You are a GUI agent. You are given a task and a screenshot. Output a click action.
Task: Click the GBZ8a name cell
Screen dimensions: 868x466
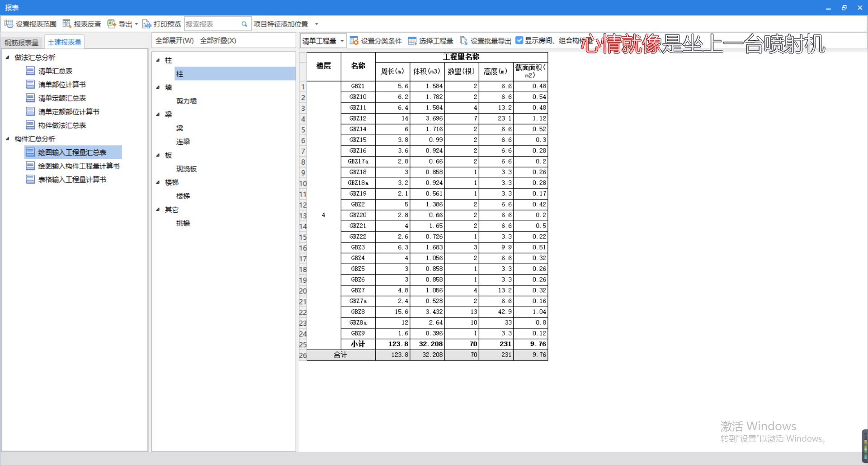pos(358,323)
